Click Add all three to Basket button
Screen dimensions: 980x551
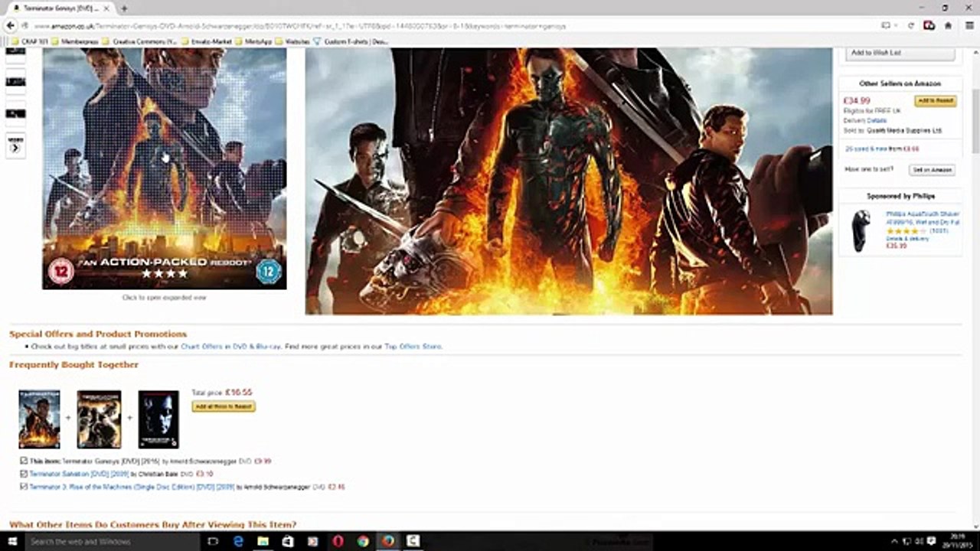click(224, 406)
